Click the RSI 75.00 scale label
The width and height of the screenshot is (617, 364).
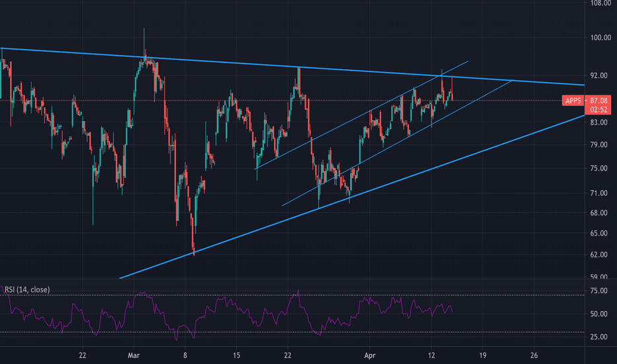click(600, 291)
